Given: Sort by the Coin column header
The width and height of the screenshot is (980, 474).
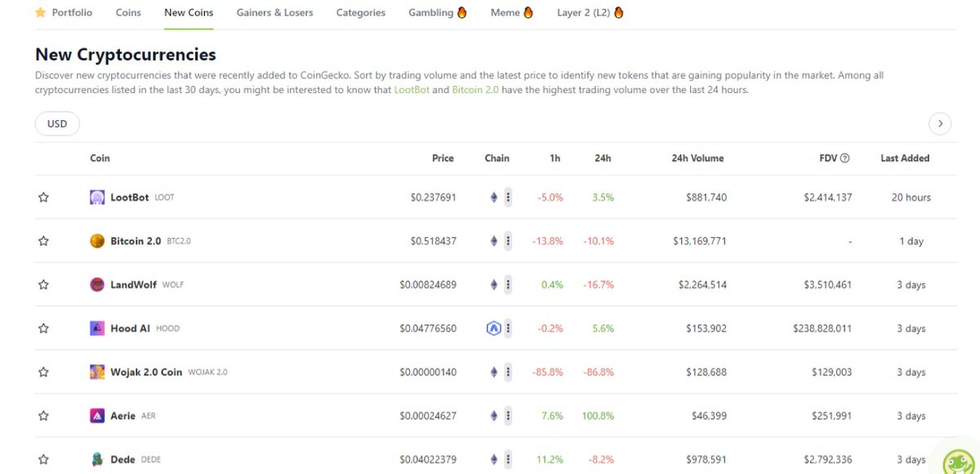Looking at the screenshot, I should pos(100,159).
